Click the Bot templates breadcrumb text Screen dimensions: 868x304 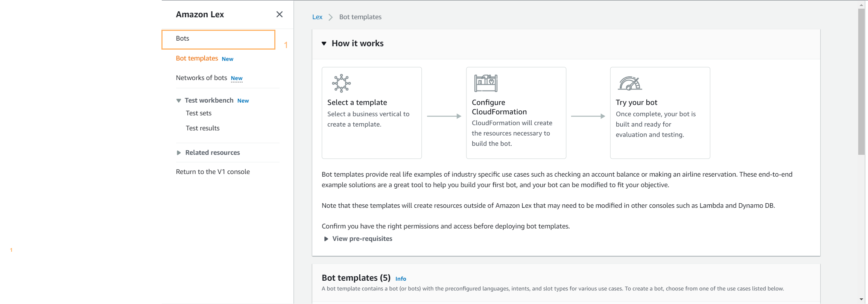coord(360,17)
